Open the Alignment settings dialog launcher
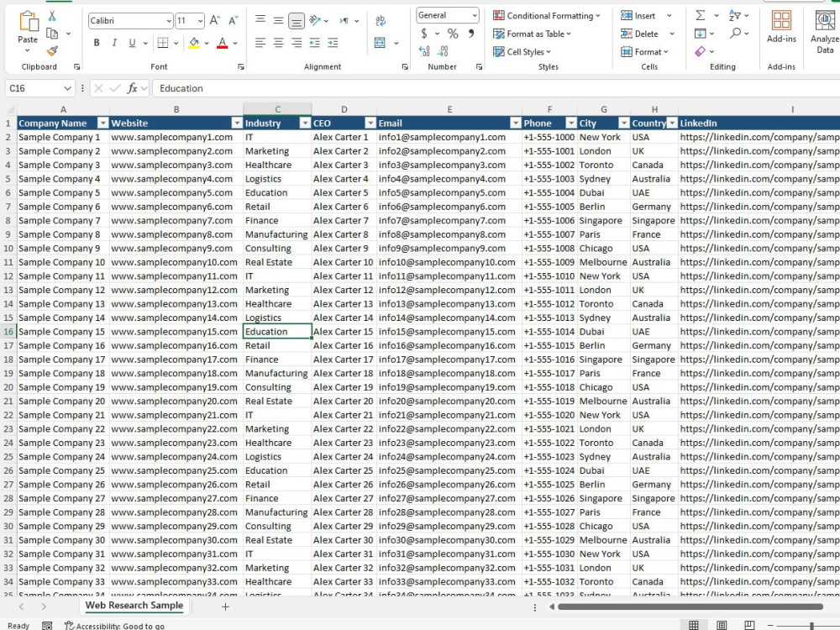Viewport: 840px width, 630px height. point(405,67)
